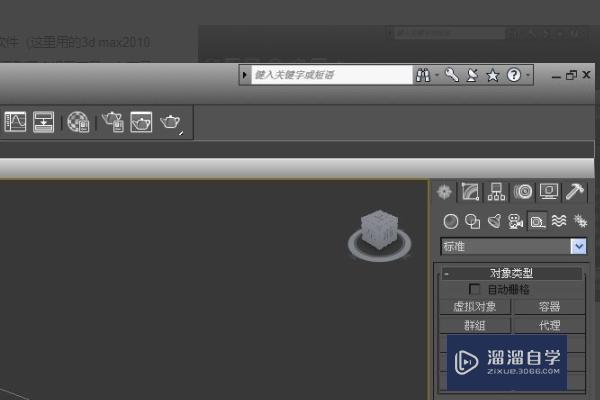Click the Render Production teapot icon
The image size is (600, 400).
click(170, 122)
